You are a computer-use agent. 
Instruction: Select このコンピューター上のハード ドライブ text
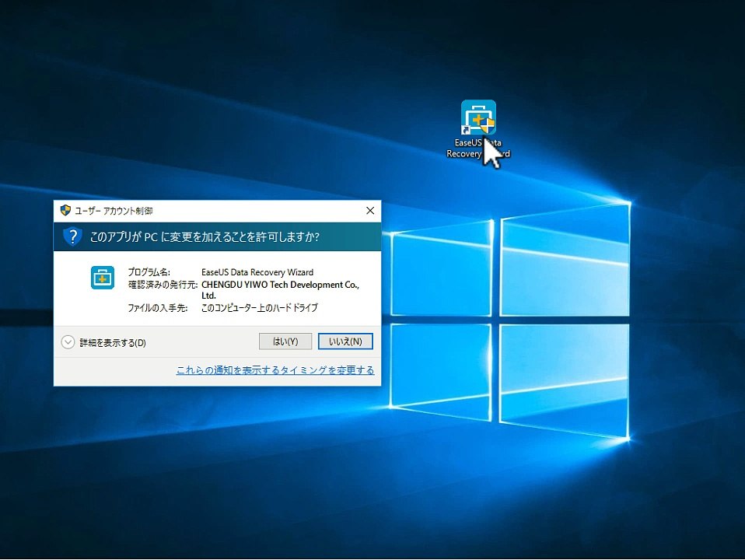click(260, 307)
